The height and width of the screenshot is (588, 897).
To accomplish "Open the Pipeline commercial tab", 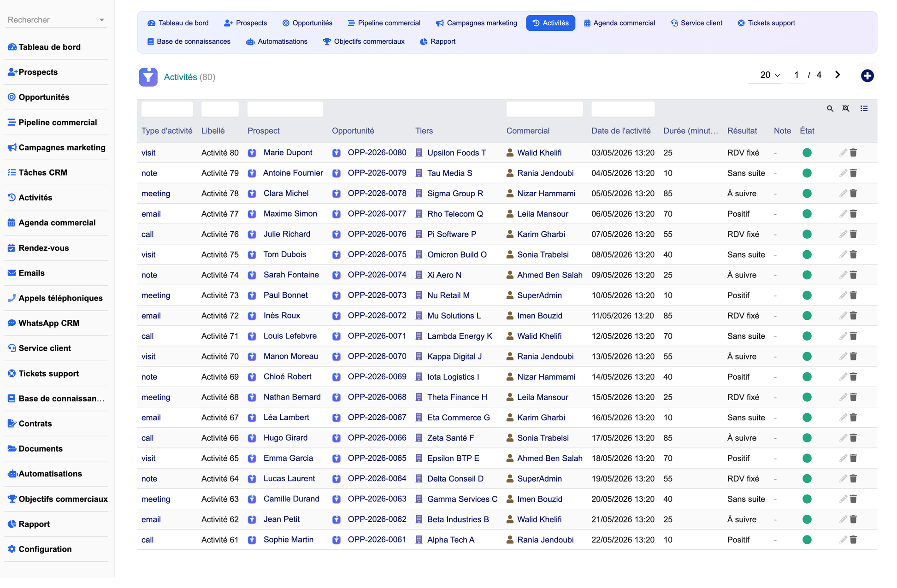I will pyautogui.click(x=384, y=23).
